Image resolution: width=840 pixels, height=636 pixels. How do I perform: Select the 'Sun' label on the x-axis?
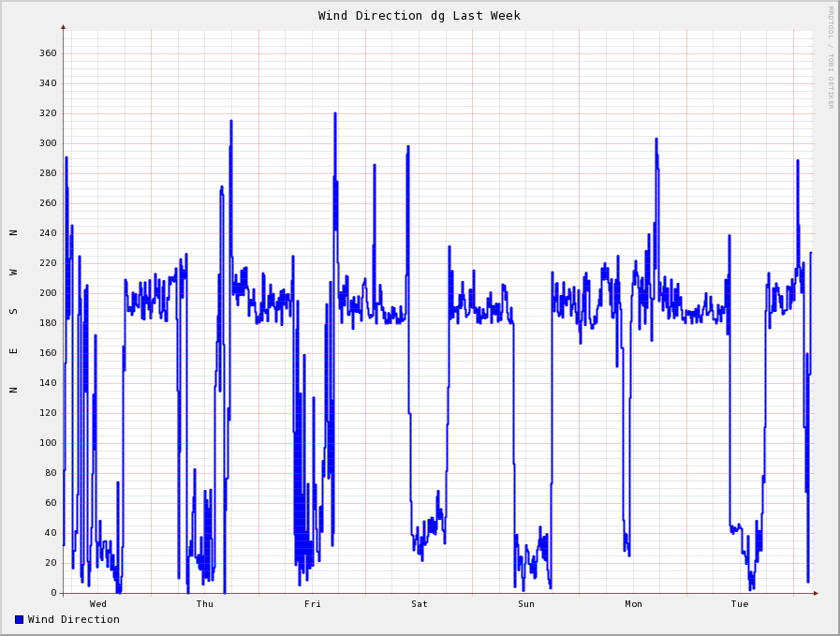526,604
